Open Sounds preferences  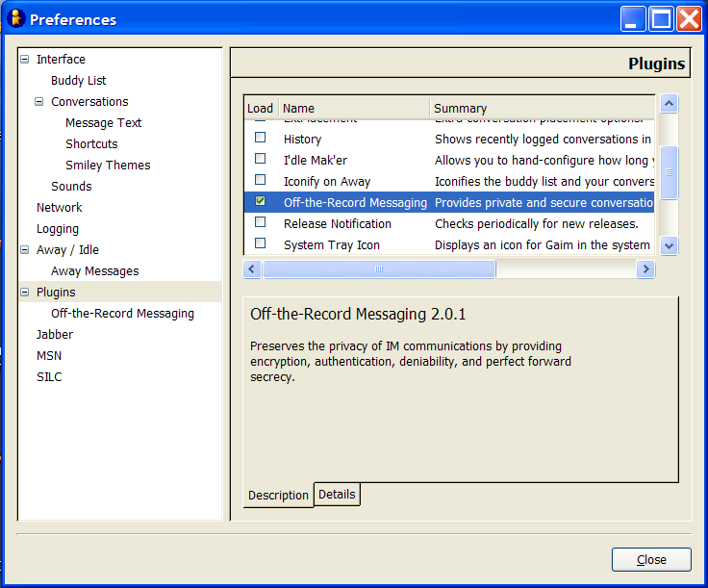coord(71,187)
